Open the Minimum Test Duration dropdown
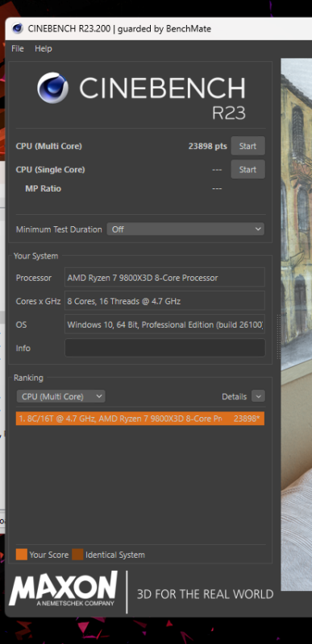This screenshot has height=644, width=312. tap(185, 229)
